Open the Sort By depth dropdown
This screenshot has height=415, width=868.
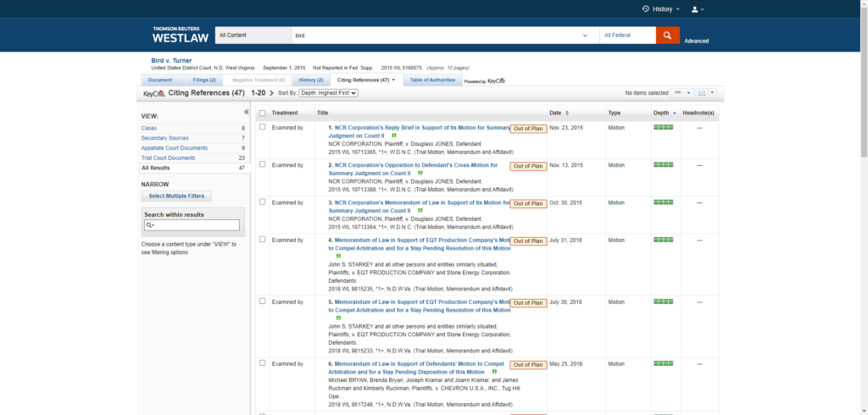(328, 92)
